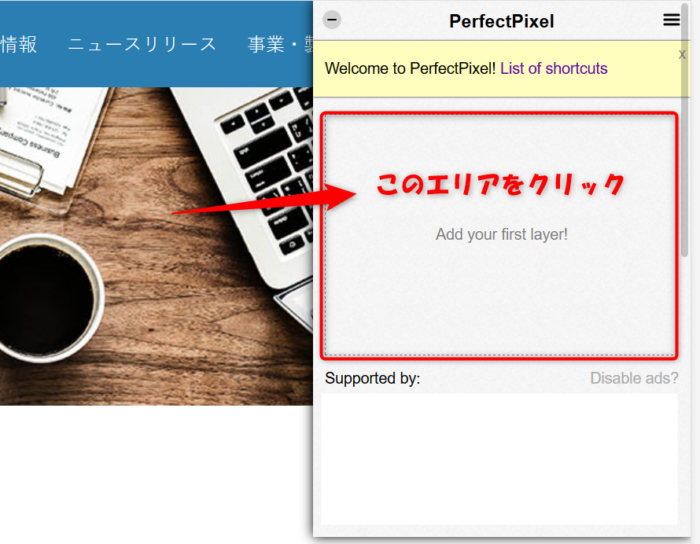Dismiss the yellow welcome banner
700x544 pixels.
(682, 55)
